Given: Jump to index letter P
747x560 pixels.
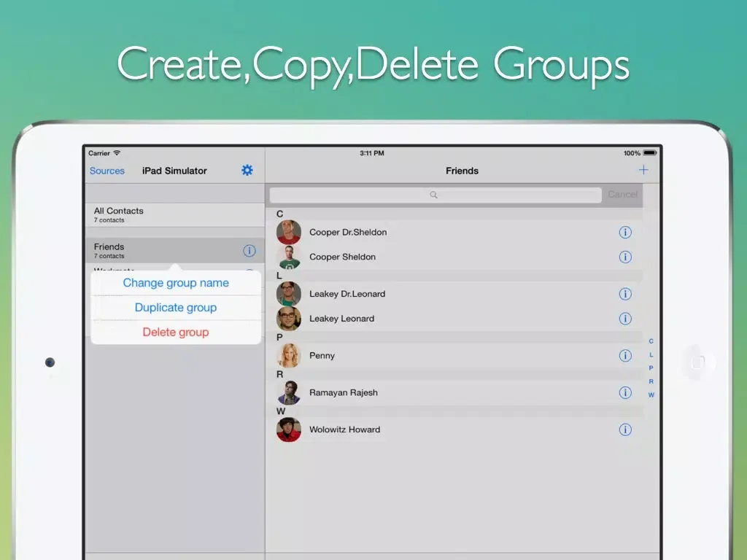Looking at the screenshot, I should [651, 368].
